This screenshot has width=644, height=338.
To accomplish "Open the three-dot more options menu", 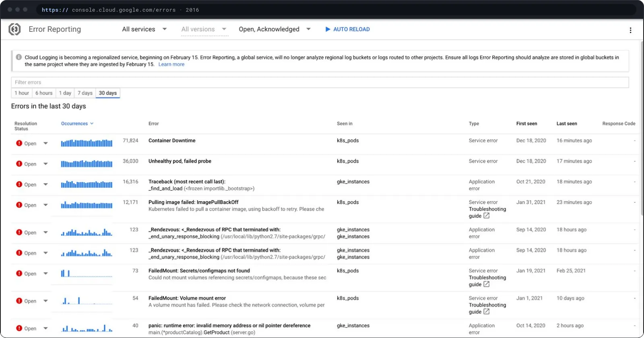I will (x=630, y=30).
